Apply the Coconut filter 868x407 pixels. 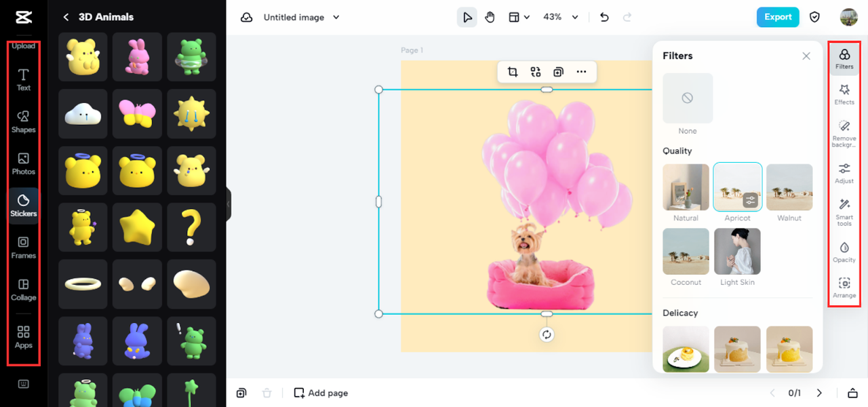click(686, 251)
